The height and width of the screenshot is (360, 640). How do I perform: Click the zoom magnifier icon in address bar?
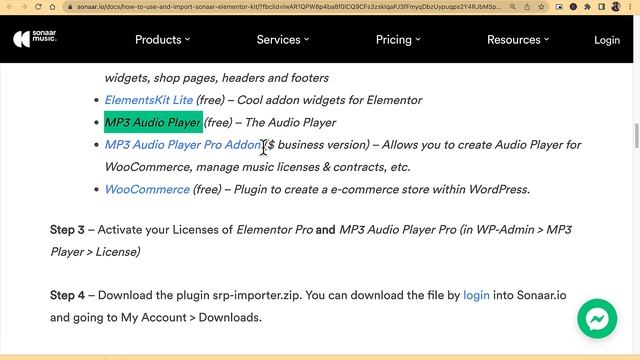click(513, 7)
